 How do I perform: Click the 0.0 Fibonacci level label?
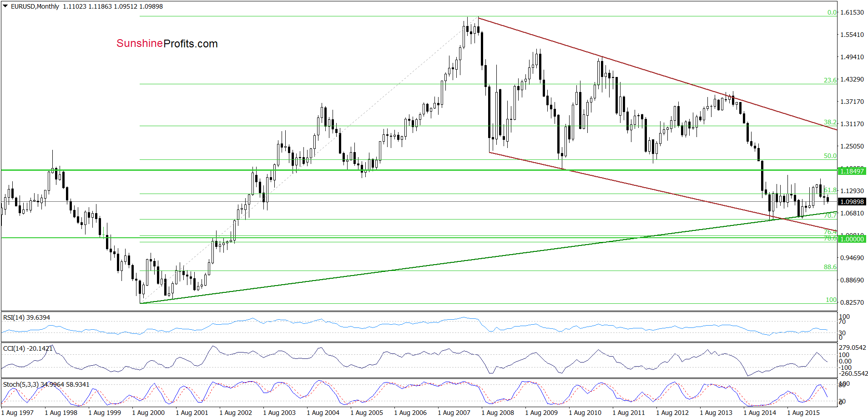click(x=832, y=13)
